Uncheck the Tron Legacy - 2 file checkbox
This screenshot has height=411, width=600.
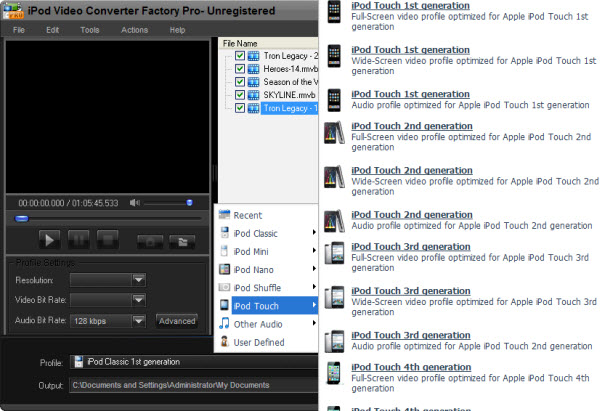(240, 56)
